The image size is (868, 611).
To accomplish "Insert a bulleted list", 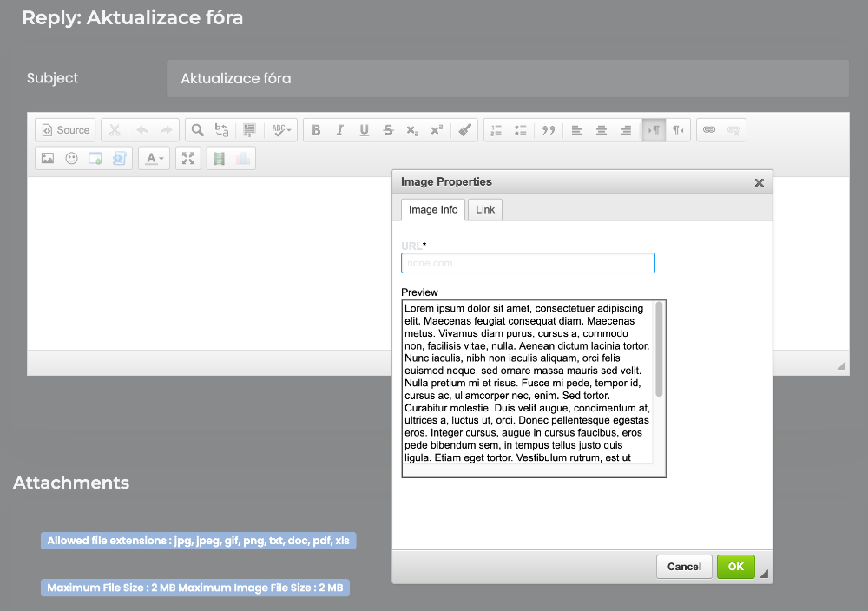I will [x=521, y=130].
